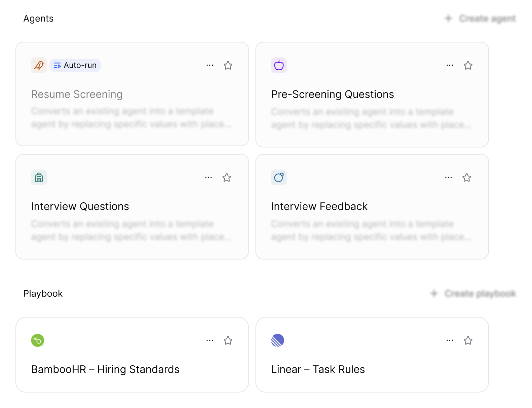Click the Create playbook button
Viewport: 532px width, 408px height.
(x=473, y=294)
